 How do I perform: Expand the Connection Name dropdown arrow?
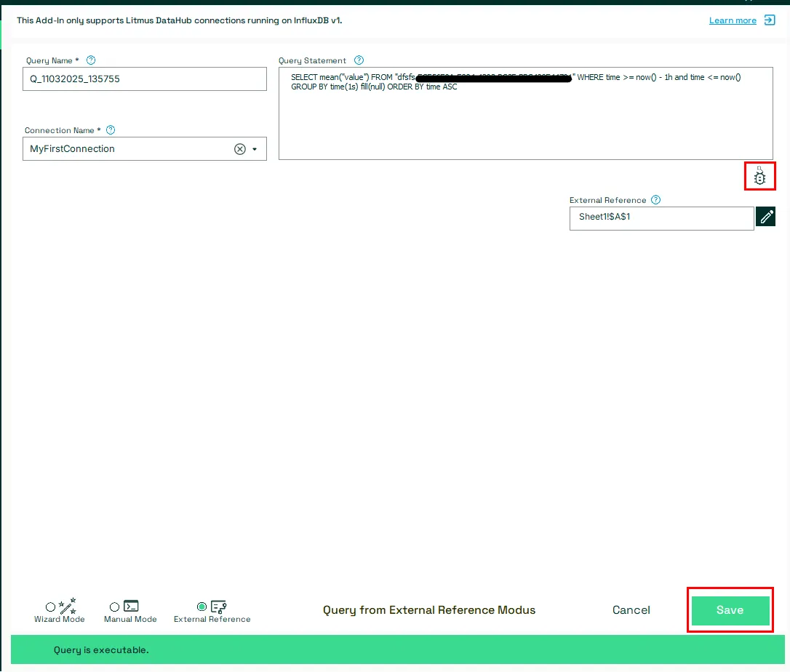[255, 149]
